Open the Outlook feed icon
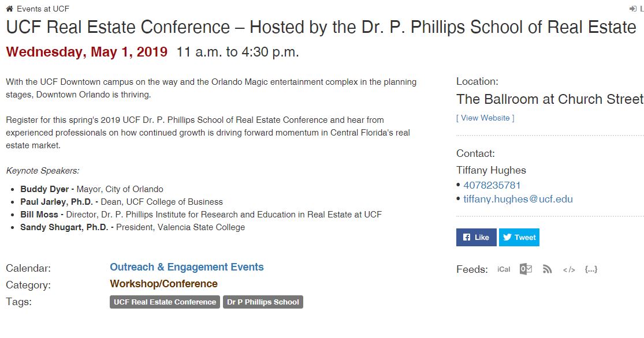Screen dimensions: 644x338 526,269
